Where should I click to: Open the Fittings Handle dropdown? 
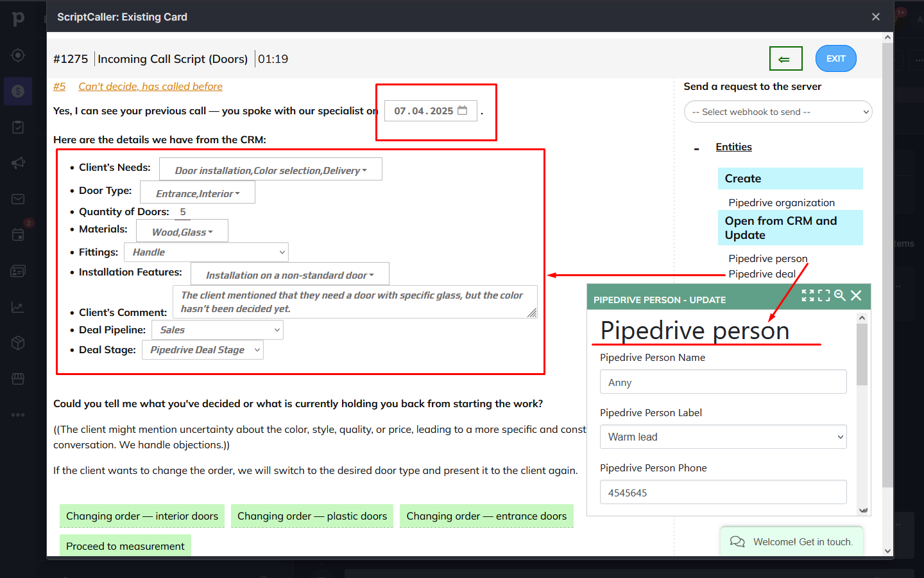click(206, 252)
